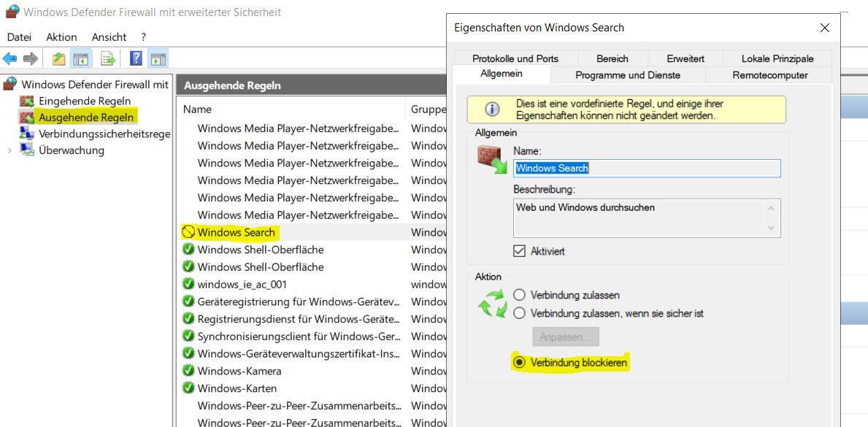
Task: Click the blocked icon beside Windows Search rule
Action: point(188,232)
